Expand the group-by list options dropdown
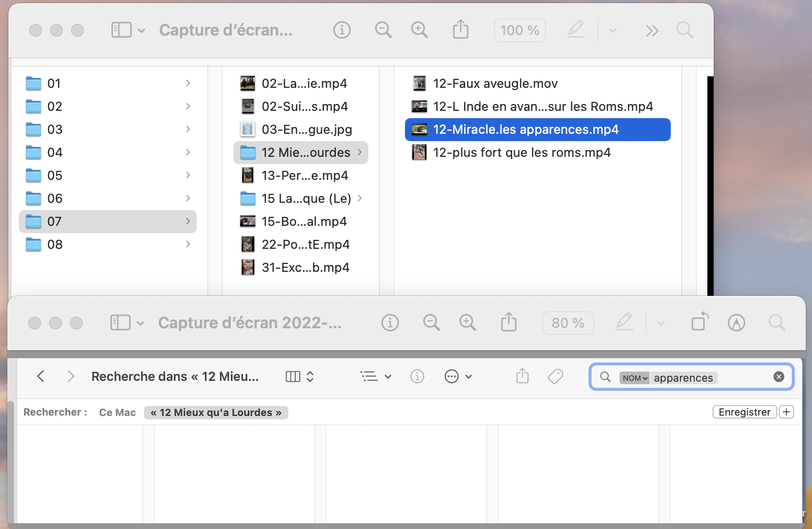The width and height of the screenshot is (812, 529). pos(376,376)
